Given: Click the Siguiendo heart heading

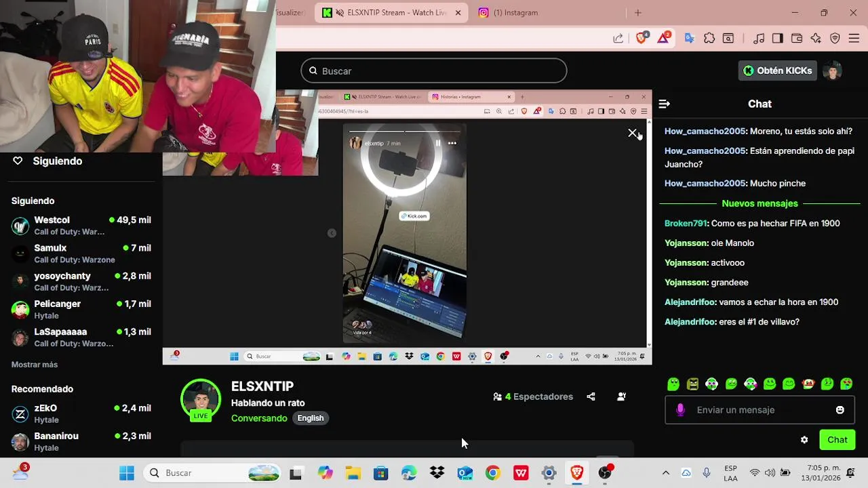Looking at the screenshot, I should tap(48, 161).
